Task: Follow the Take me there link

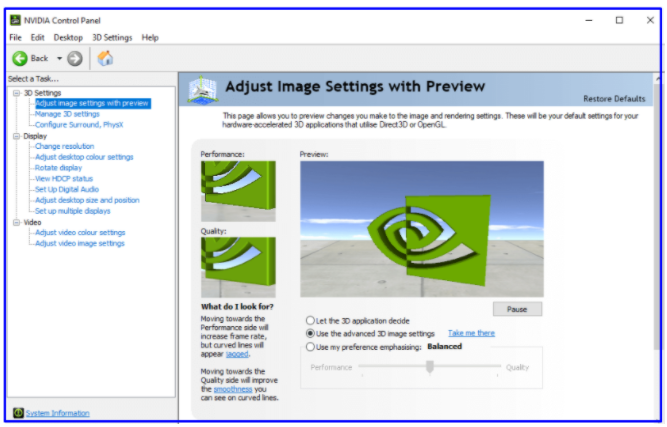Action: coord(471,333)
